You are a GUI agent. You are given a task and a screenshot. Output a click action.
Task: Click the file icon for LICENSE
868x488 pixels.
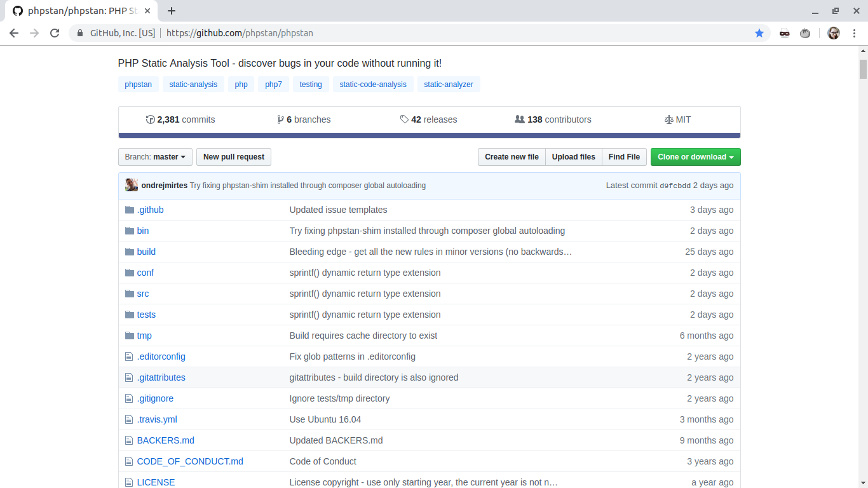[x=129, y=482]
